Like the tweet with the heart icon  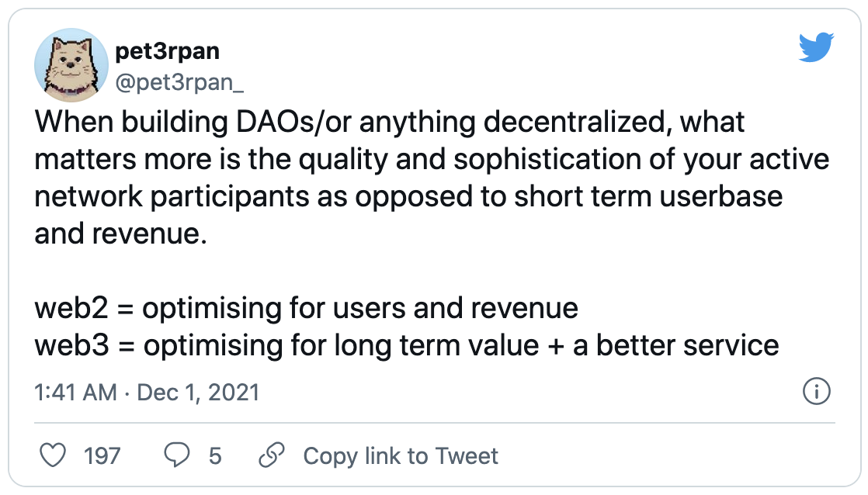click(53, 455)
